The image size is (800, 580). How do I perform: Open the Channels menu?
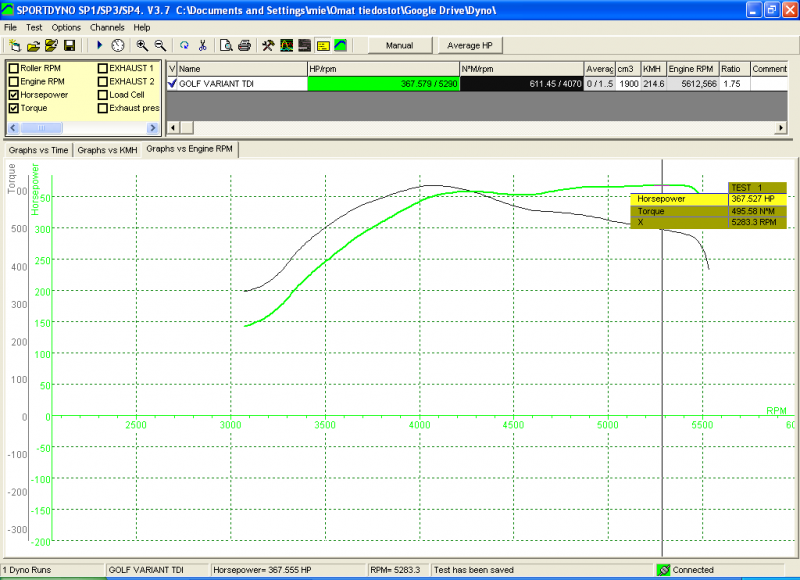pos(105,27)
